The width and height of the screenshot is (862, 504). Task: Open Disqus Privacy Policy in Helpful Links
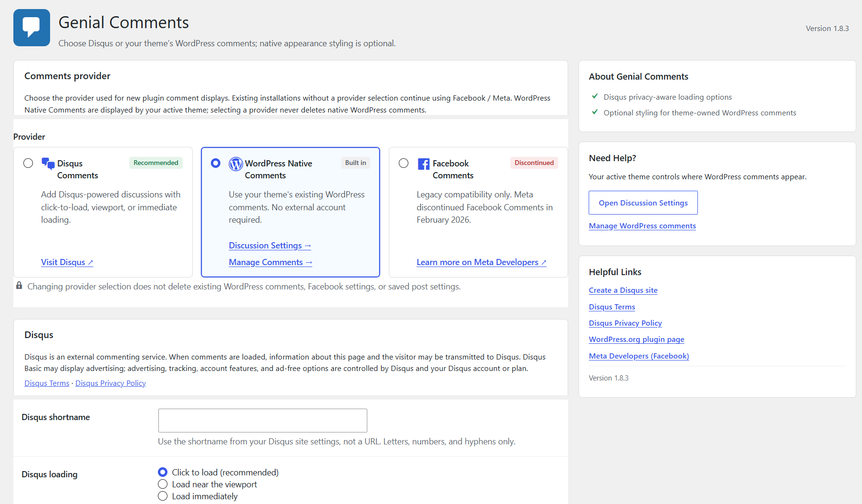[x=625, y=323]
